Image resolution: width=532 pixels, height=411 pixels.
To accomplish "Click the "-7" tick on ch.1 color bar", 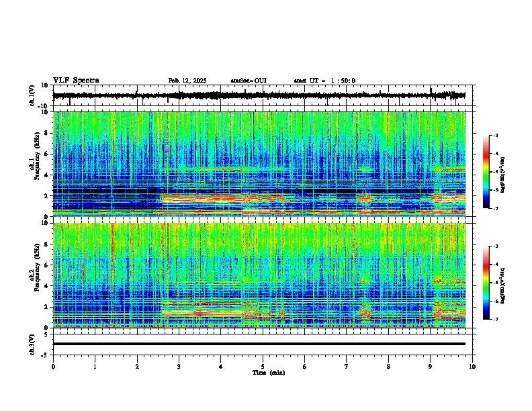I will [495, 208].
